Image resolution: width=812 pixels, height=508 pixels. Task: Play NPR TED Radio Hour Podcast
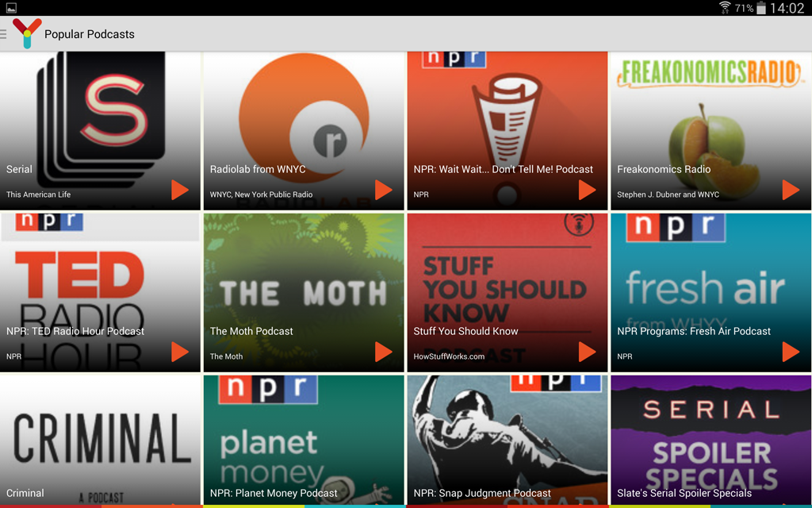[180, 352]
